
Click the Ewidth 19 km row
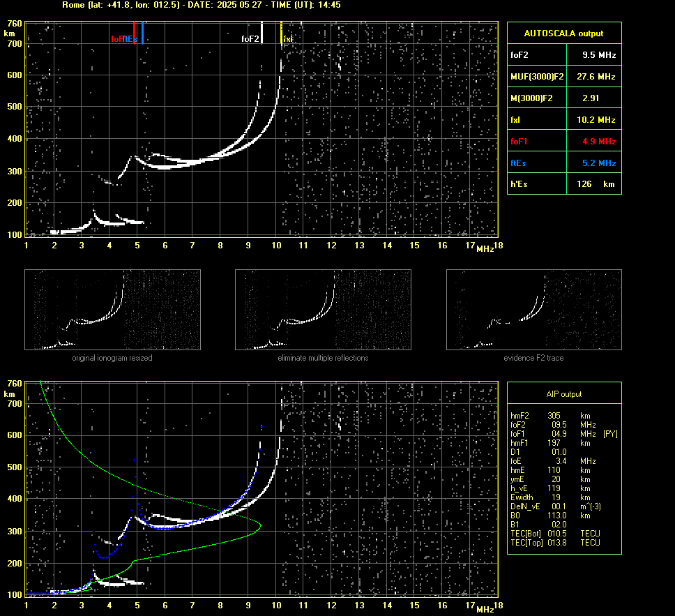point(550,497)
